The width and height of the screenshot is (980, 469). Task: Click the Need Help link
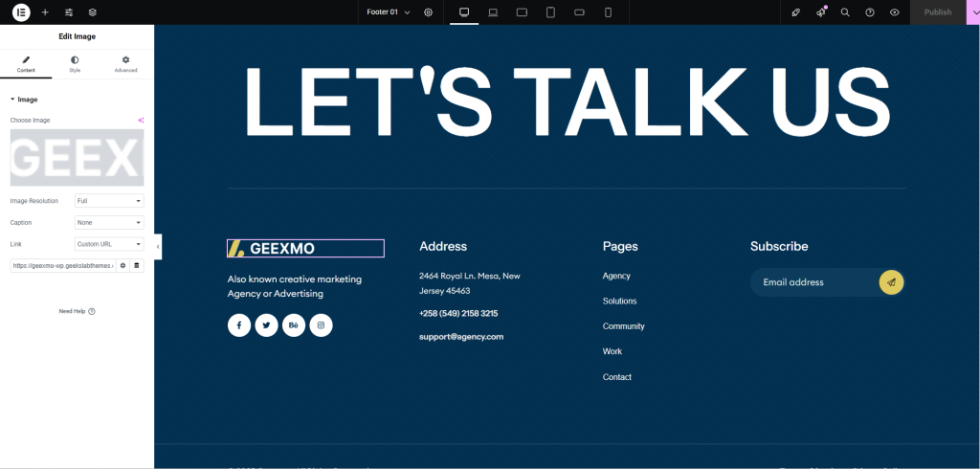point(77,311)
